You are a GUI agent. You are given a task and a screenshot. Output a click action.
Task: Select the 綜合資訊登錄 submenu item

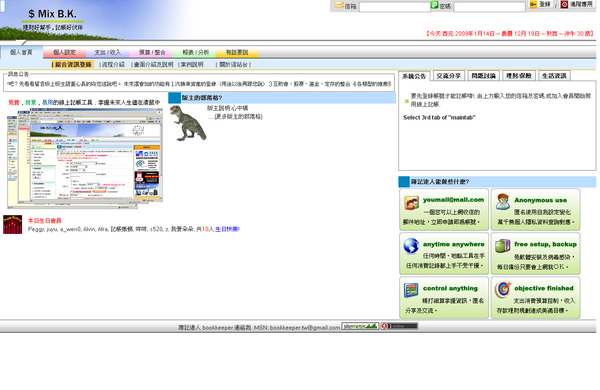tap(73, 64)
